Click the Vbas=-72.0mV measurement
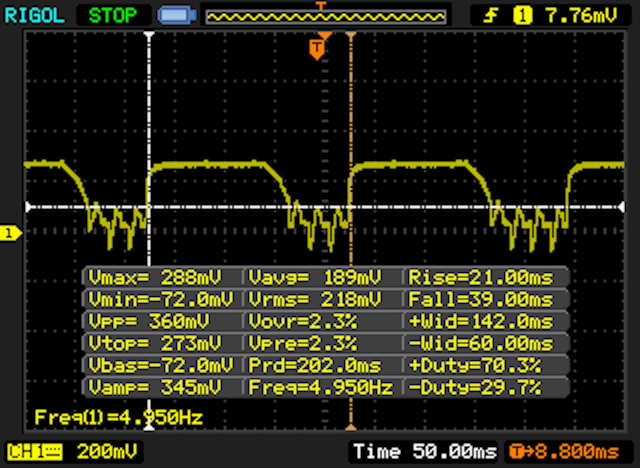The height and width of the screenshot is (468, 640). tap(160, 365)
